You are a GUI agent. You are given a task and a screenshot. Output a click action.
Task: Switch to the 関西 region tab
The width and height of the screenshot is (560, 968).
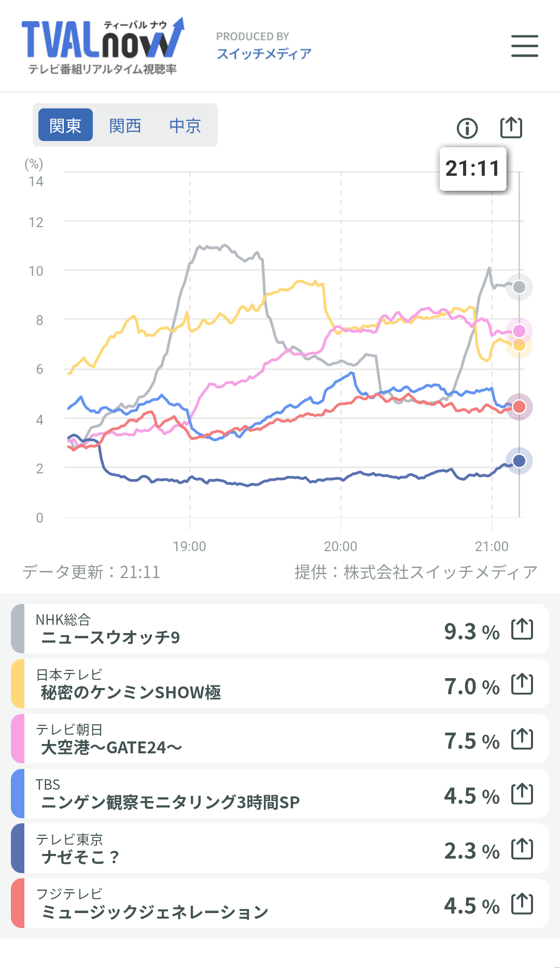(x=125, y=125)
